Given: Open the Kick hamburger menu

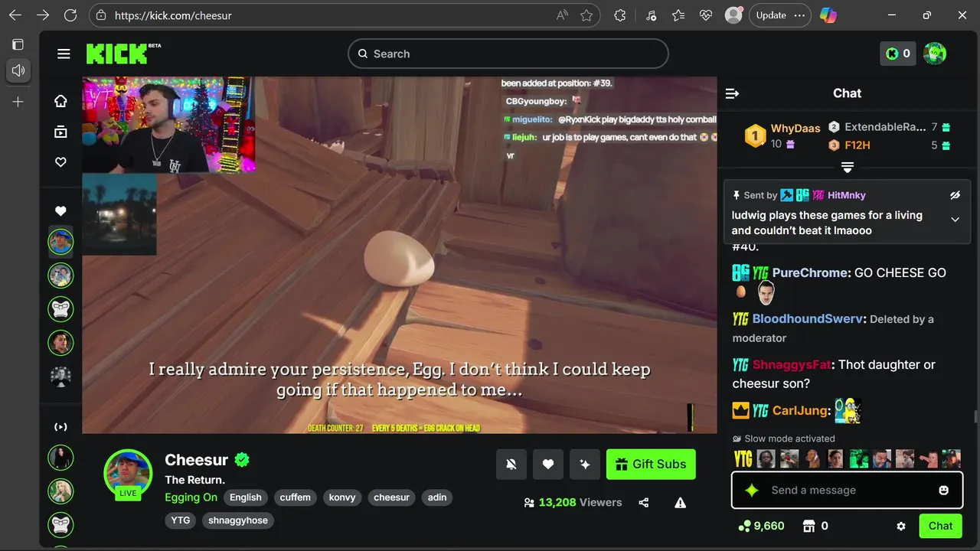Looking at the screenshot, I should pyautogui.click(x=64, y=54).
